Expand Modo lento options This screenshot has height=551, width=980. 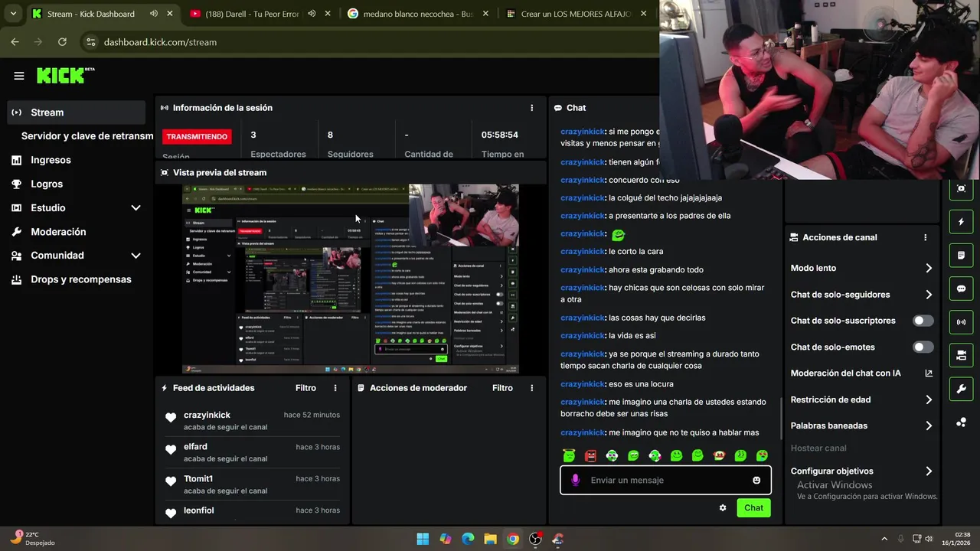[x=929, y=268]
